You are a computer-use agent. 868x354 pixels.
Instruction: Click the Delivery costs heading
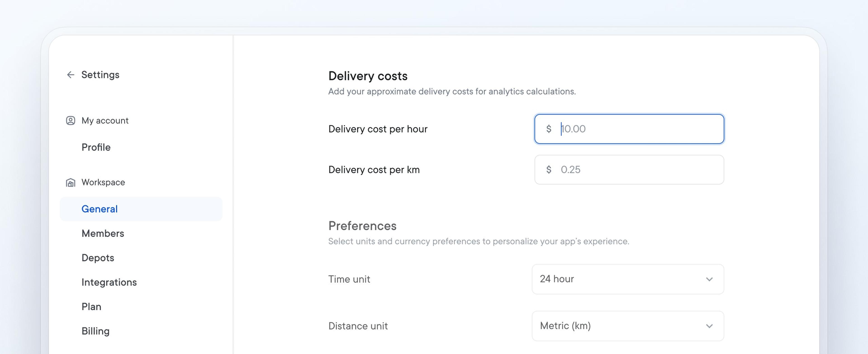pos(368,76)
